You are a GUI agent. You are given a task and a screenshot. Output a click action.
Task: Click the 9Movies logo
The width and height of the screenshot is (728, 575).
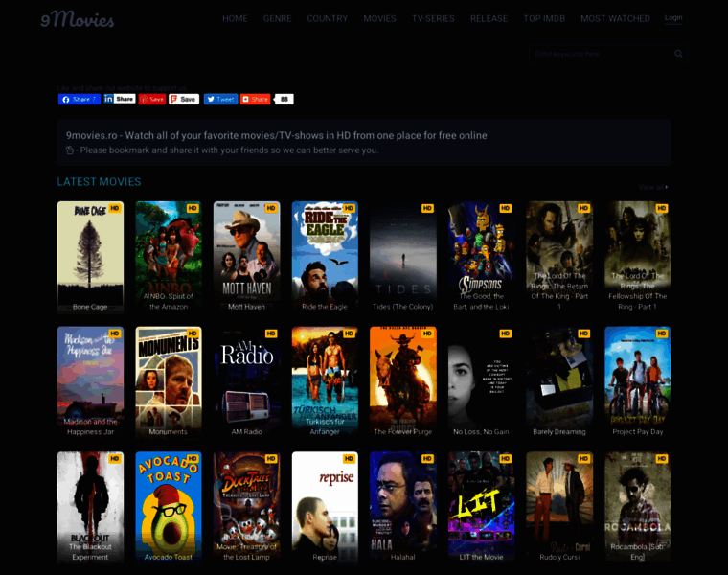[77, 19]
